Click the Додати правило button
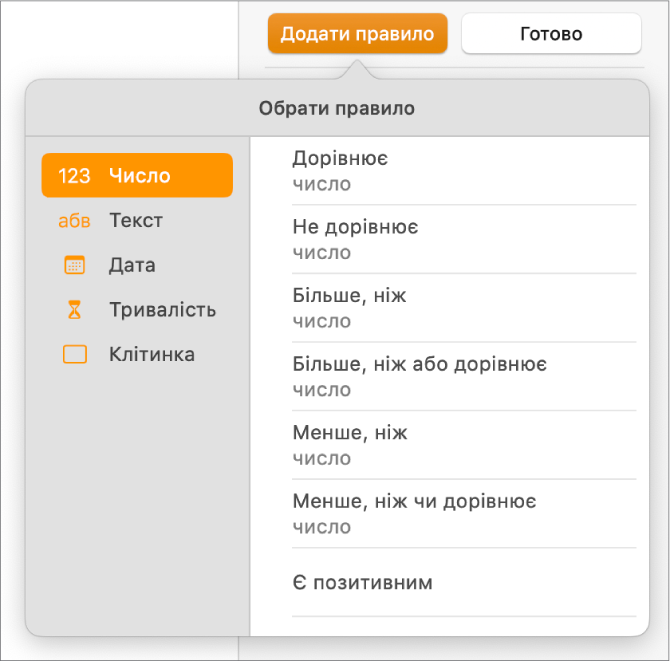This screenshot has height=662, width=670. [358, 33]
